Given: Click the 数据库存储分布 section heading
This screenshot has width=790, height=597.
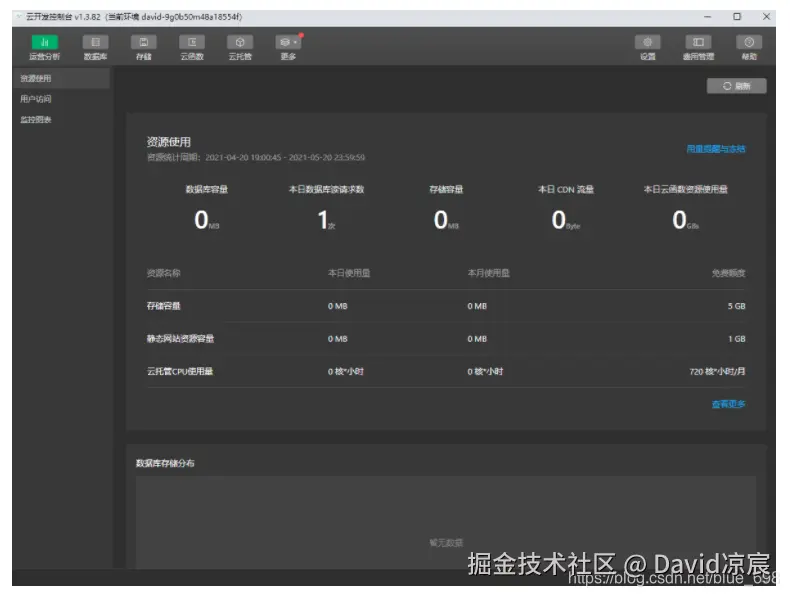Looking at the screenshot, I should (x=165, y=463).
